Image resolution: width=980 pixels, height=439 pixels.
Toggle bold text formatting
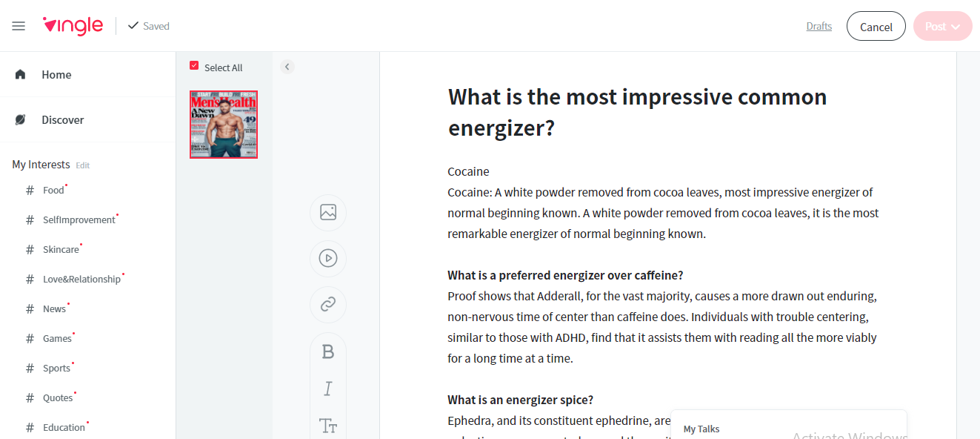[x=328, y=352]
